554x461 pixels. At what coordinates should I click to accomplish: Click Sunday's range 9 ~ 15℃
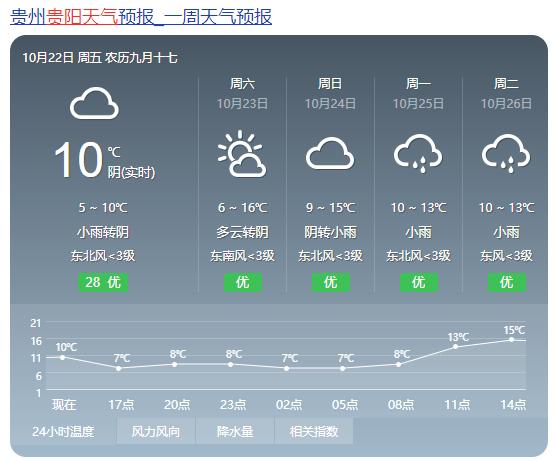point(330,207)
